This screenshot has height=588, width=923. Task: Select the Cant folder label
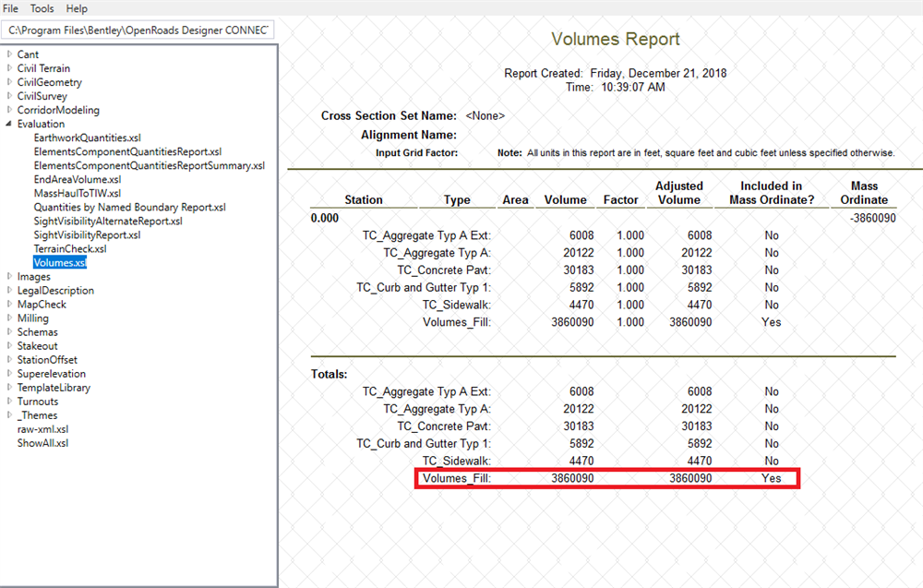point(28,54)
